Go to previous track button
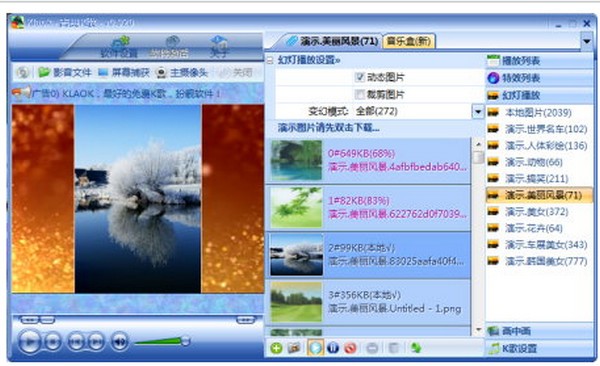 76,341
